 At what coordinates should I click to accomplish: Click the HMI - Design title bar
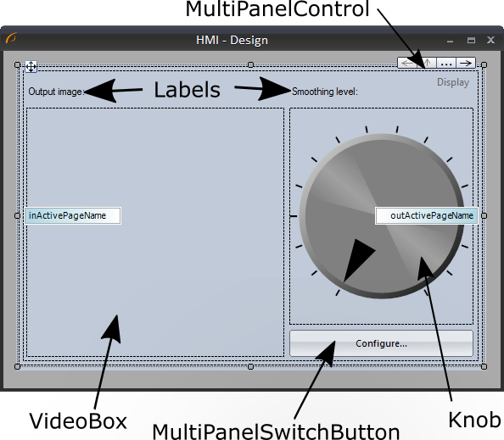(232, 41)
